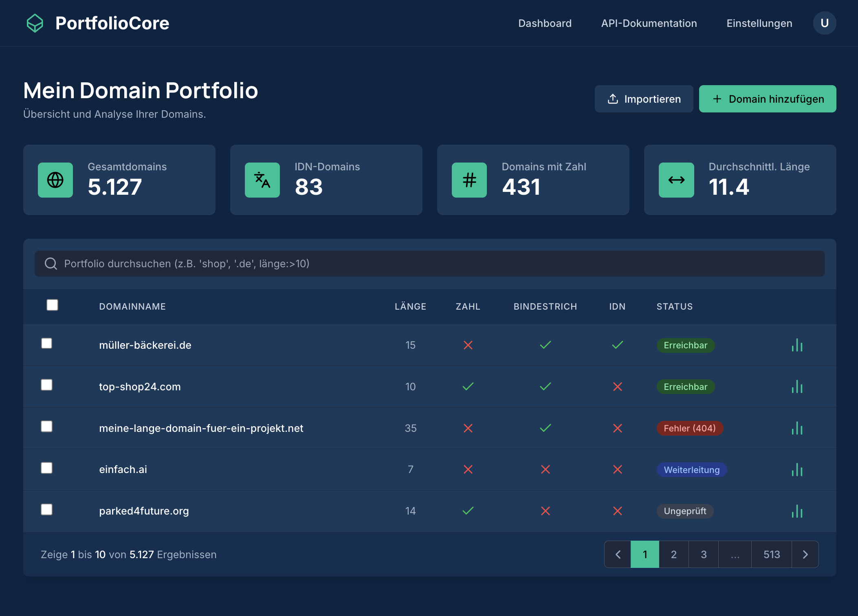858x616 pixels.
Task: Click the globe icon on Gesamtdomains card
Action: click(55, 180)
